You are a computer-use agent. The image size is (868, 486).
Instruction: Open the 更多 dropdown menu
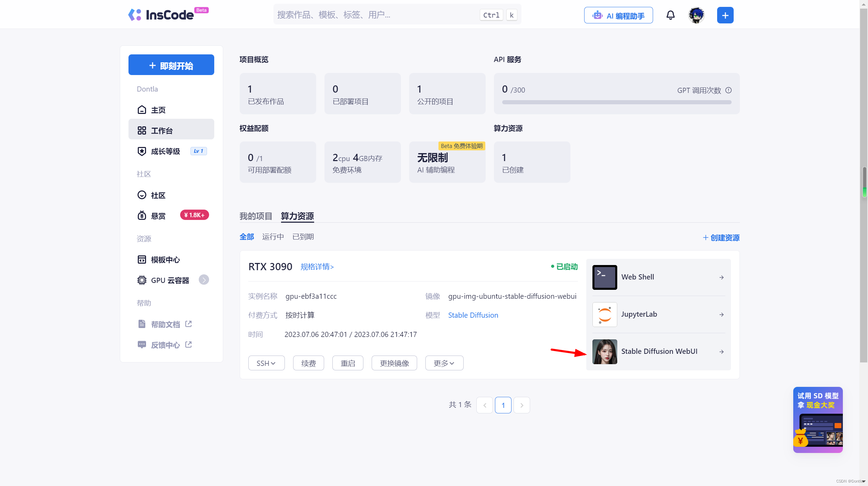[444, 363]
